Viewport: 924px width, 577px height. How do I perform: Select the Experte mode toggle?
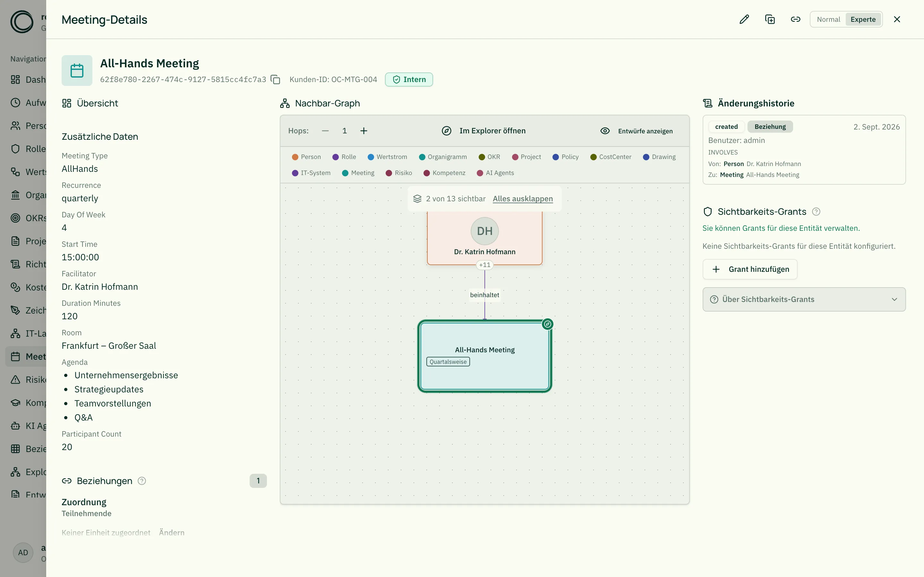click(x=863, y=20)
